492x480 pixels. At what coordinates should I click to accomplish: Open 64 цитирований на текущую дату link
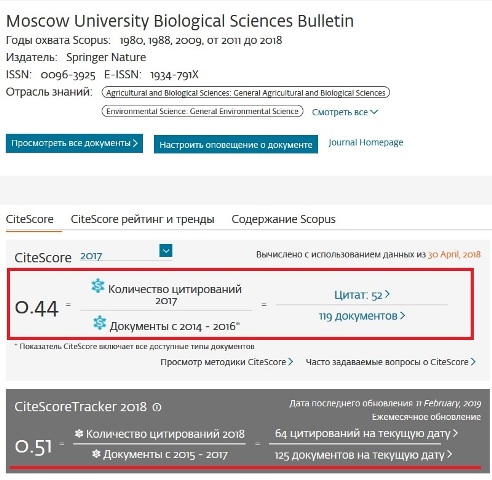[x=366, y=434]
